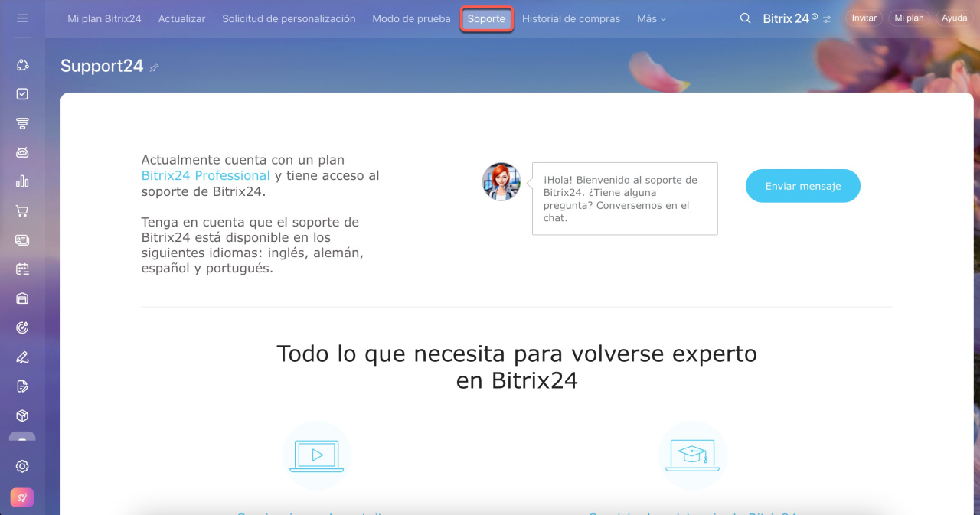Image resolution: width=980 pixels, height=515 pixels.
Task: Click the search magnifier icon
Action: (x=745, y=18)
